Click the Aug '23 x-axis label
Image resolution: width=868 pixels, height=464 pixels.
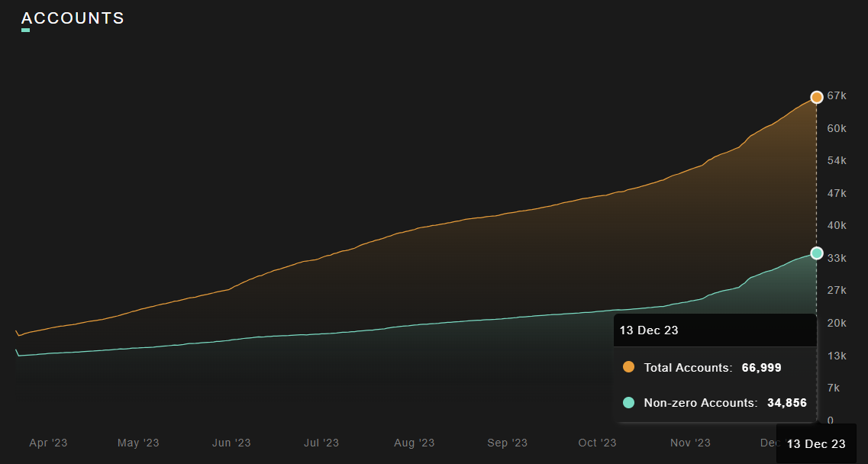click(414, 443)
